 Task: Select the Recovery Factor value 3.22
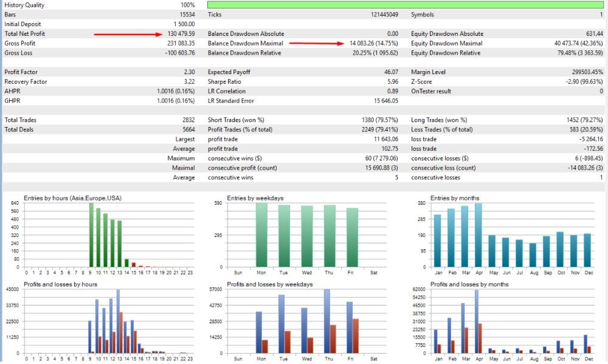(x=189, y=82)
